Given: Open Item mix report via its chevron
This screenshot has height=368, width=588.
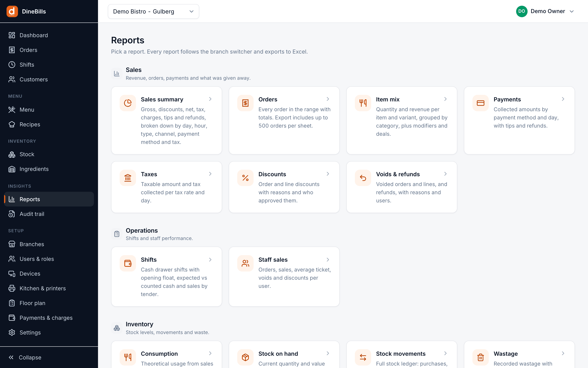Looking at the screenshot, I should point(445,99).
